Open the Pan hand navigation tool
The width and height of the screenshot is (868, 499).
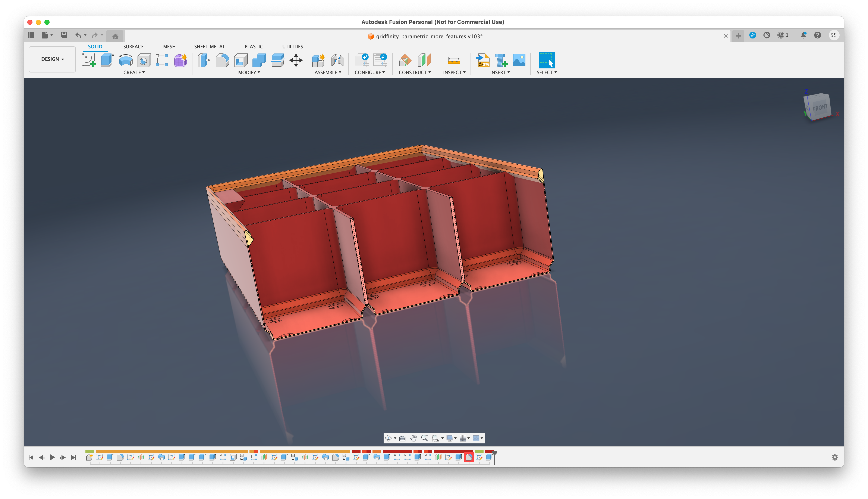[413, 438]
